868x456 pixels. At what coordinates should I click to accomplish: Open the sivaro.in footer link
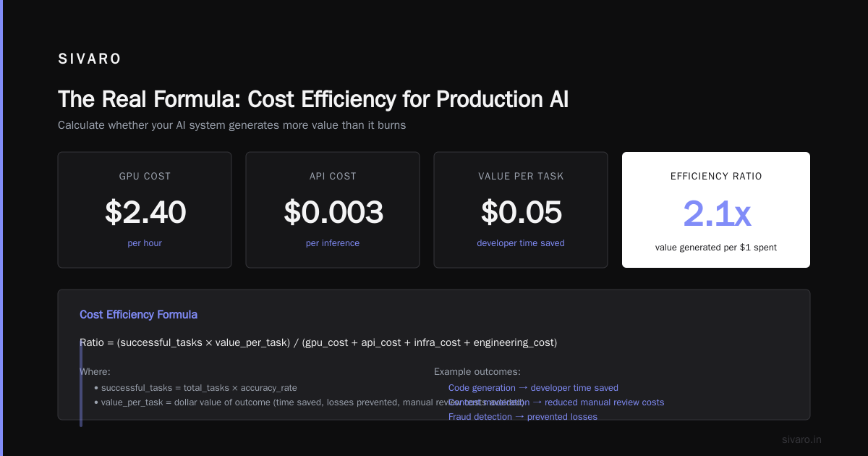point(801,439)
